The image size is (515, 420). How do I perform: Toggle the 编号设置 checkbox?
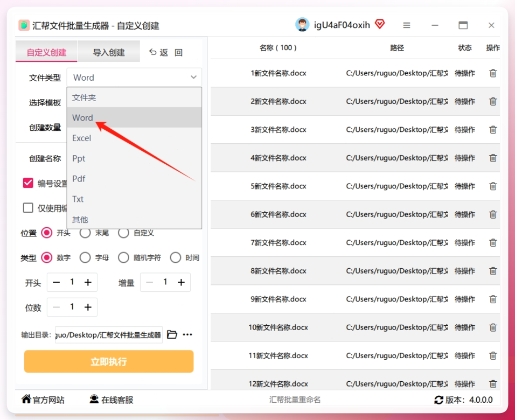28,183
